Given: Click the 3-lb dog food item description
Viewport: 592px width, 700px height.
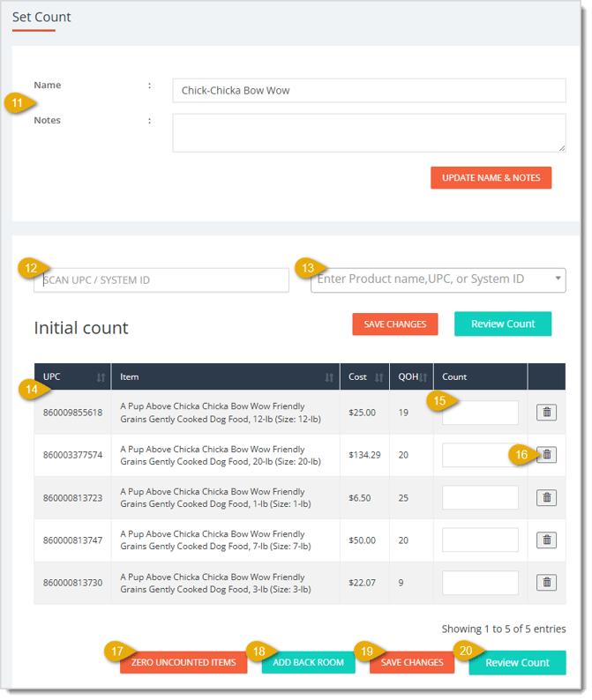Looking at the screenshot, I should (x=215, y=583).
